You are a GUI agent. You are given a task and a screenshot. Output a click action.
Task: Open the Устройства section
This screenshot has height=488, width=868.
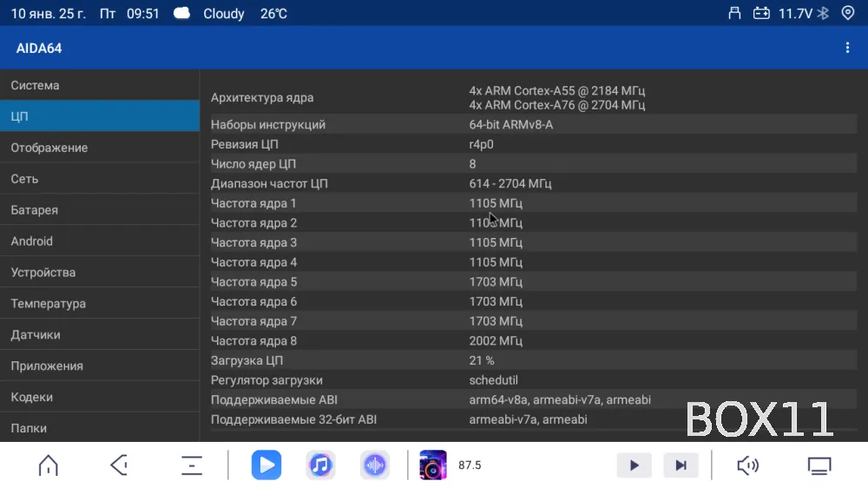point(100,272)
